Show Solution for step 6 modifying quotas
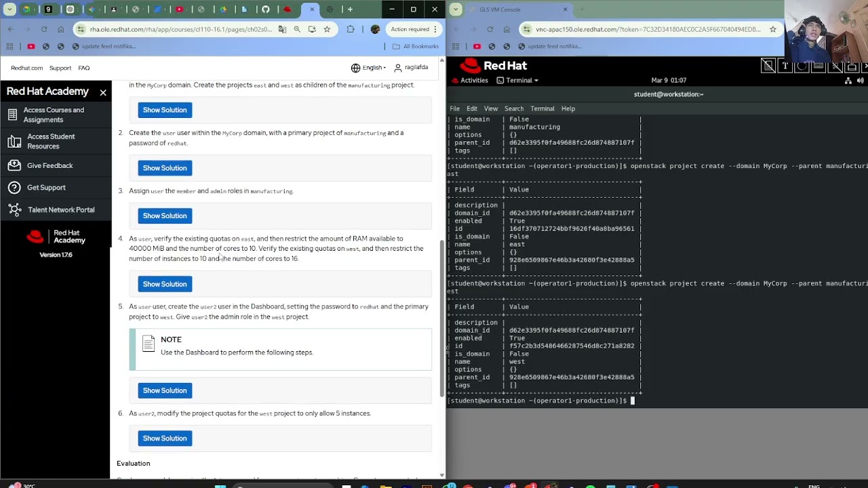The width and height of the screenshot is (868, 488). click(x=165, y=439)
